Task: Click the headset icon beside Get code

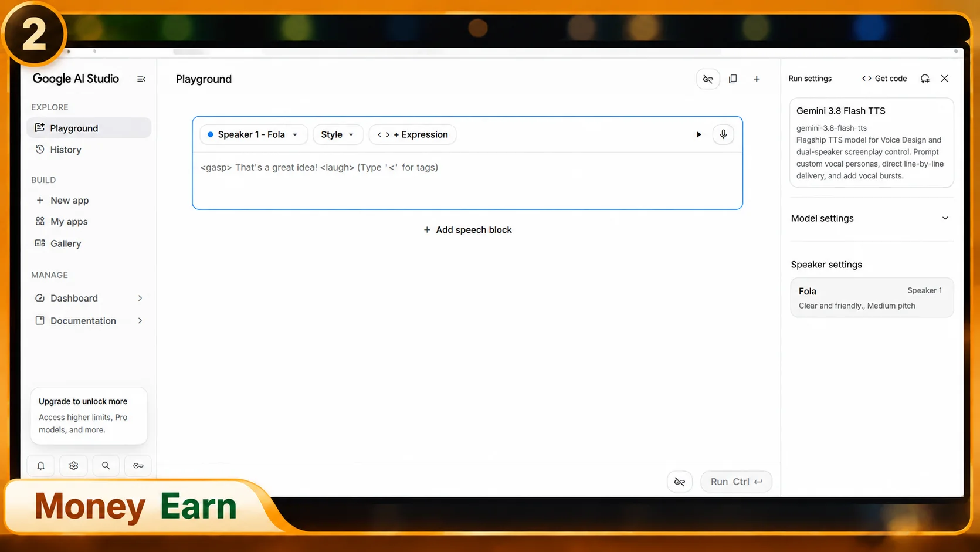Action: coord(925,79)
